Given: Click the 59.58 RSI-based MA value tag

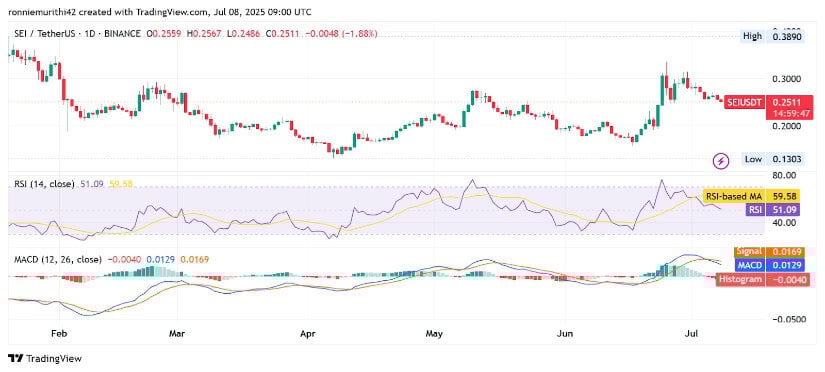Looking at the screenshot, I should (x=784, y=196).
